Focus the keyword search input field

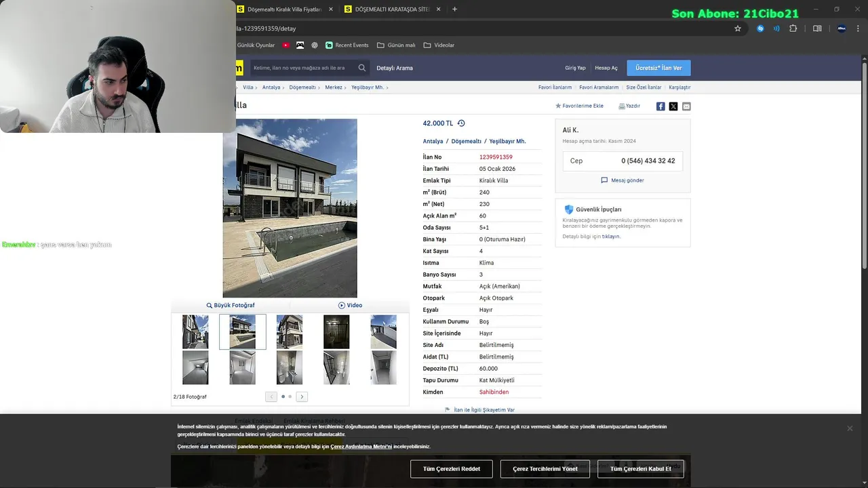pos(303,68)
